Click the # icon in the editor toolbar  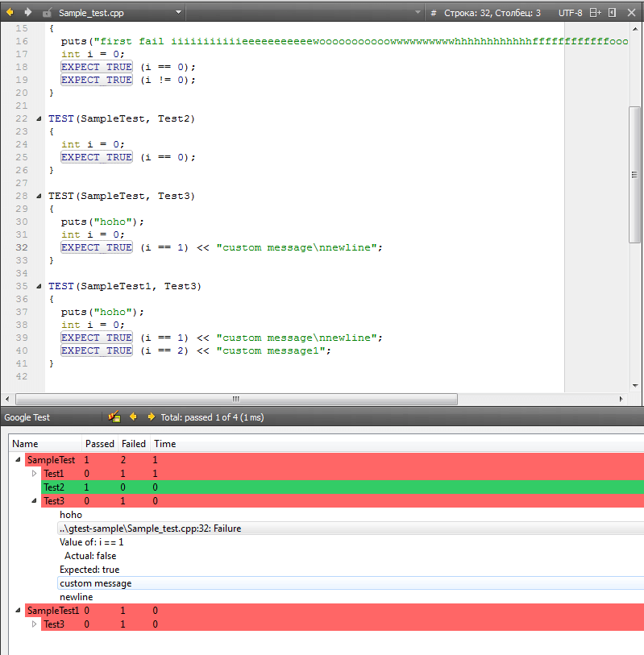(x=434, y=13)
